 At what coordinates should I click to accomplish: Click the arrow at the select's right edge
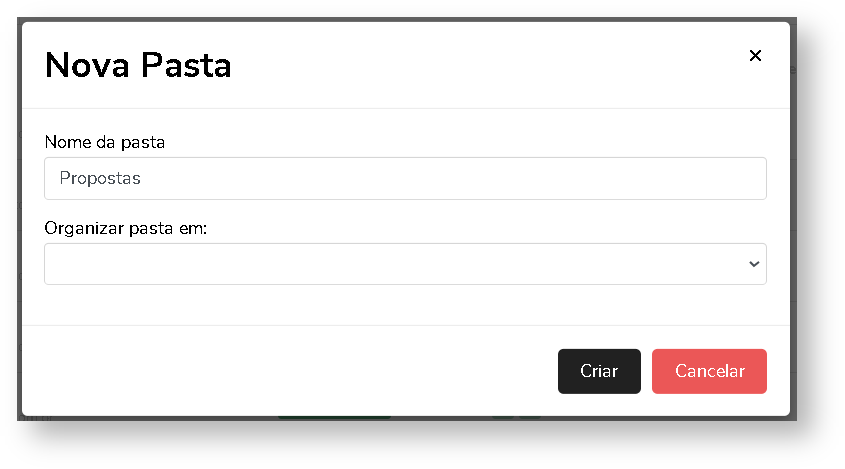754,264
